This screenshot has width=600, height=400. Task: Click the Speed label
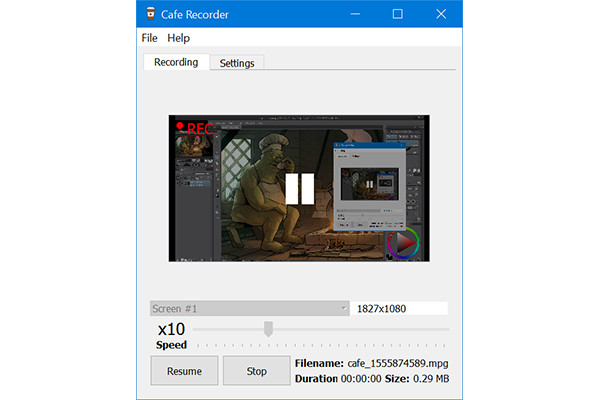(x=171, y=345)
